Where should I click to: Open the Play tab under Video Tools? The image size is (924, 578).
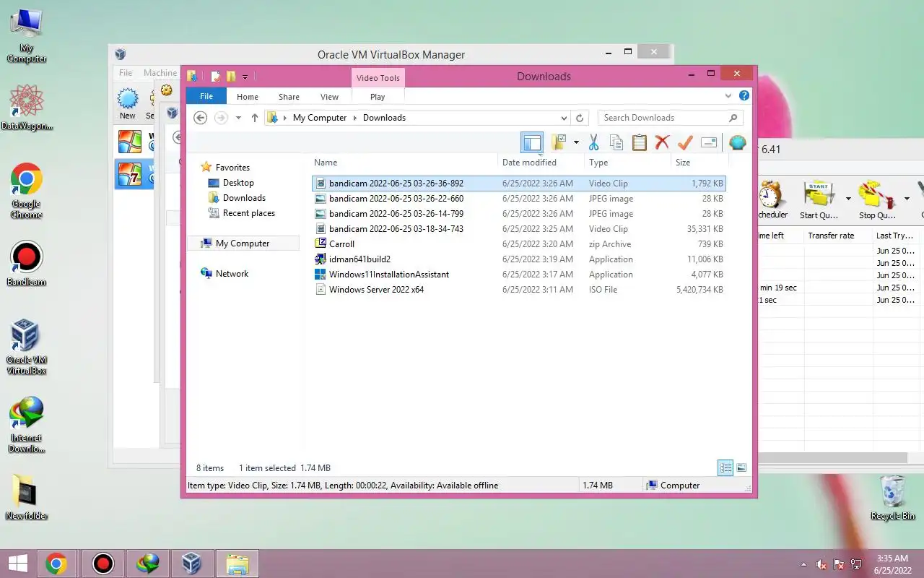coord(378,97)
